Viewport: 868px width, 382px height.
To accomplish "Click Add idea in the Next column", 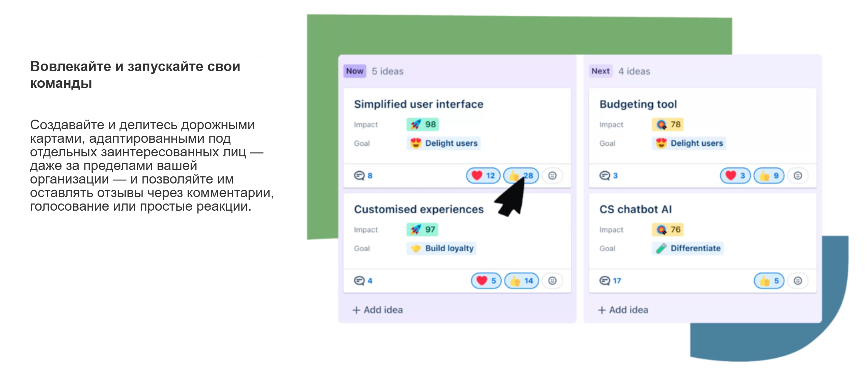I will click(x=623, y=310).
